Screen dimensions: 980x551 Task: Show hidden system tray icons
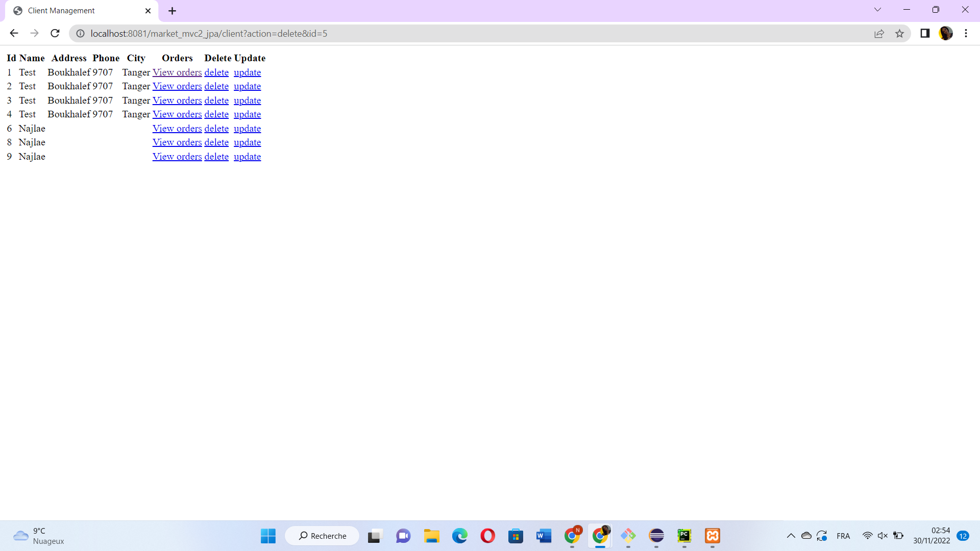tap(791, 536)
